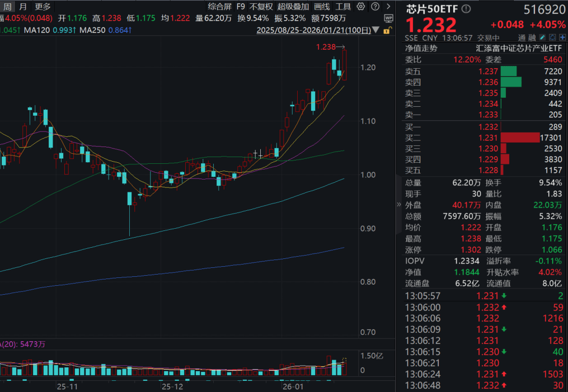Image resolution: width=568 pixels, height=392 pixels.
Task: Switch to 周 weekly chart tab
Action: (x=8, y=7)
